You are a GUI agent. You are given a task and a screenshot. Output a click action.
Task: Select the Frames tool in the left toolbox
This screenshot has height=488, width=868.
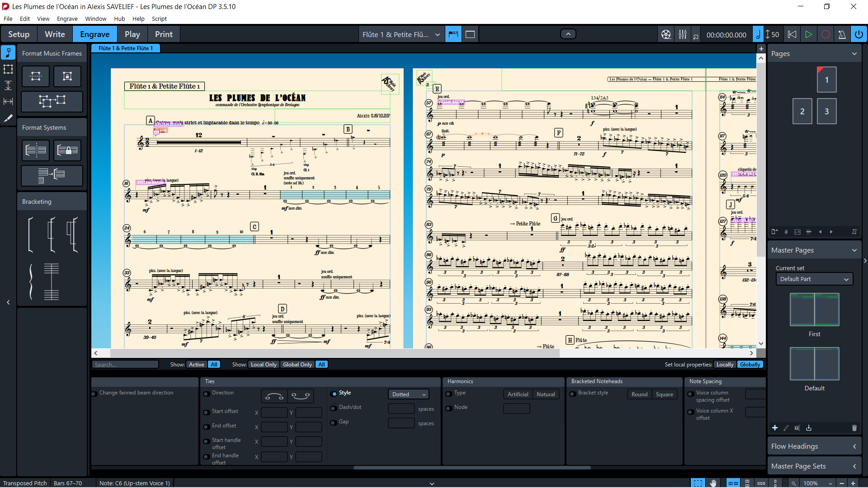point(8,69)
